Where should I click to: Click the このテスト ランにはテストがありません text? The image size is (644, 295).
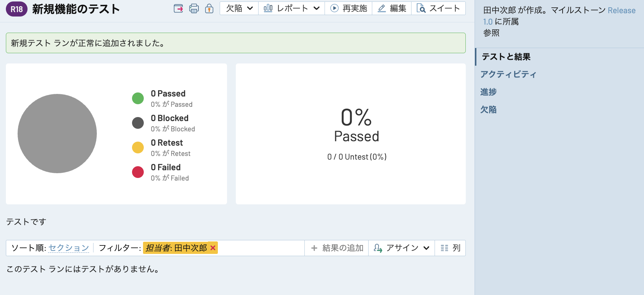pos(84,269)
